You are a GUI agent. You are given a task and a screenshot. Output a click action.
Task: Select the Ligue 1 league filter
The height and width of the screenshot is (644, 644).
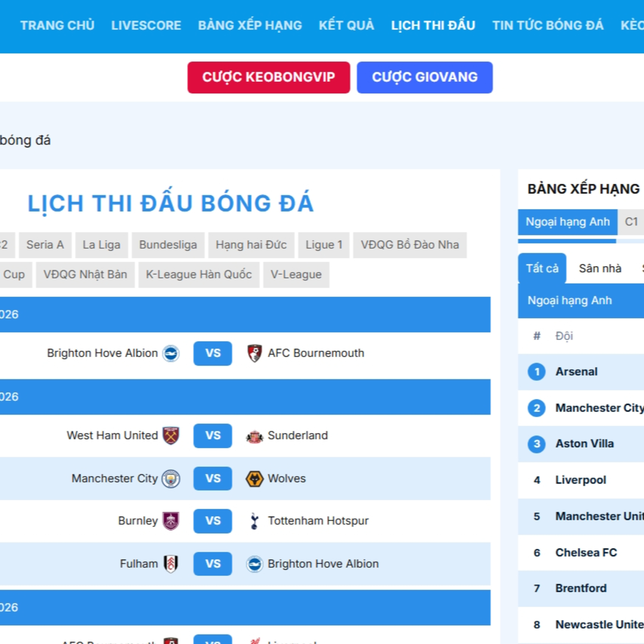(324, 245)
